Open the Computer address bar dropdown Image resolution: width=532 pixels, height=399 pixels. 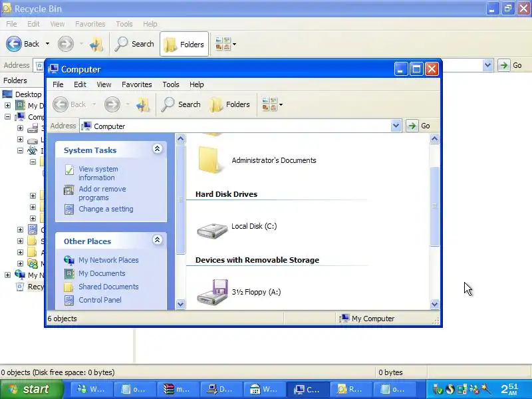click(396, 126)
